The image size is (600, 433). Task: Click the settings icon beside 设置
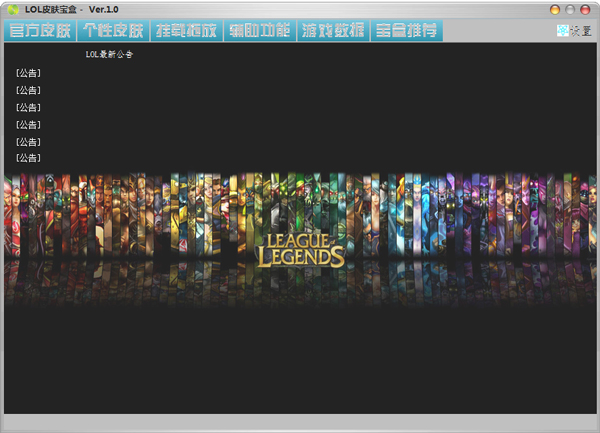point(563,31)
